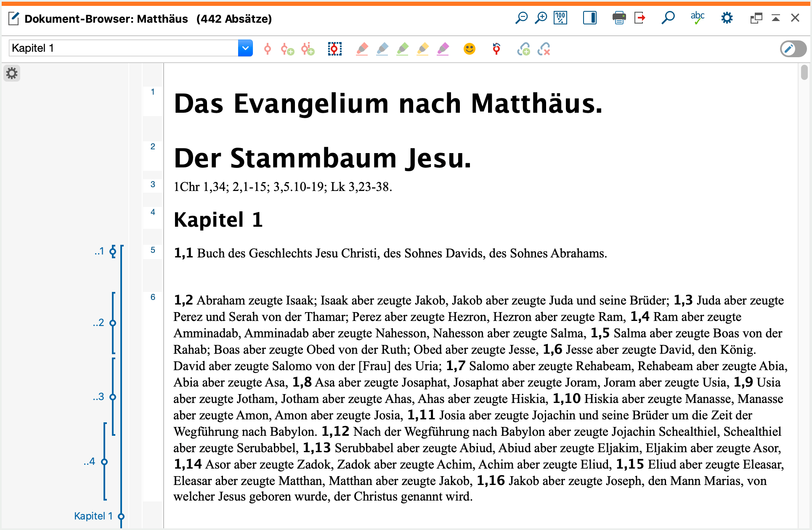Code selection with the first red code icon
The height and width of the screenshot is (530, 812).
[x=268, y=49]
